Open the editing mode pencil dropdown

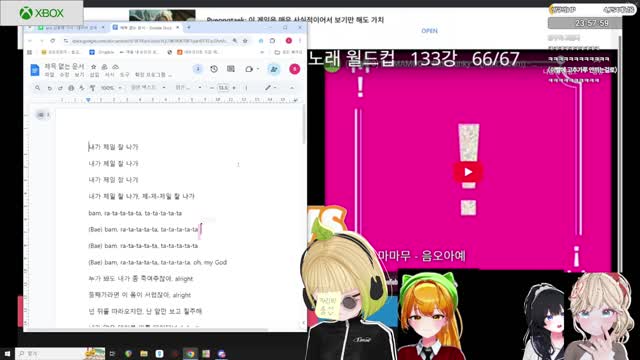point(270,88)
